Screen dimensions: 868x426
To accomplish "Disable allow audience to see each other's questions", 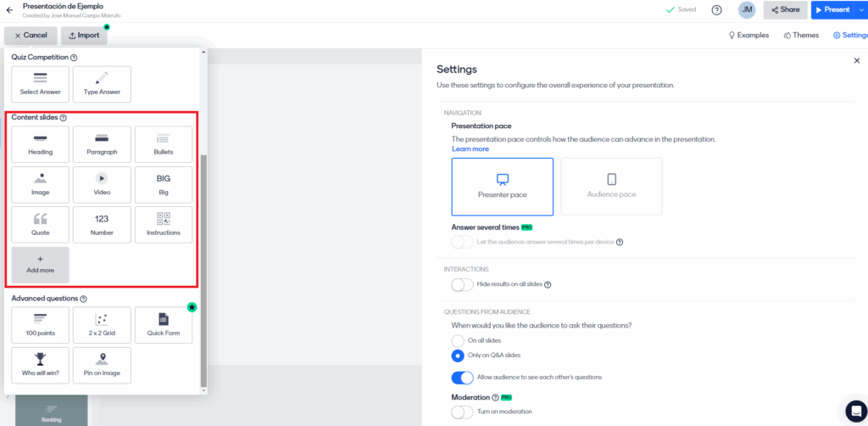I will point(462,377).
